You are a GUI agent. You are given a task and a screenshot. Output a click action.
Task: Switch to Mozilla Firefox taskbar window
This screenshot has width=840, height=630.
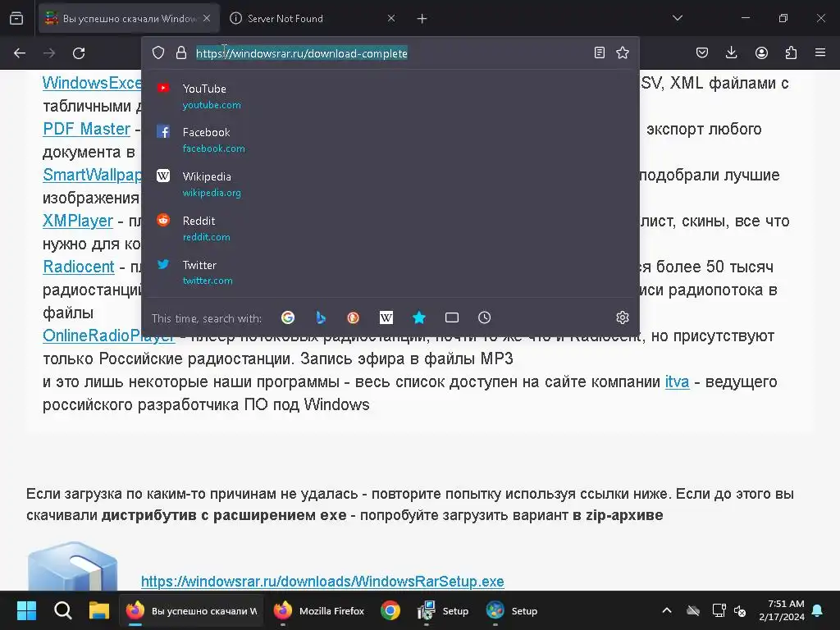[x=319, y=610]
